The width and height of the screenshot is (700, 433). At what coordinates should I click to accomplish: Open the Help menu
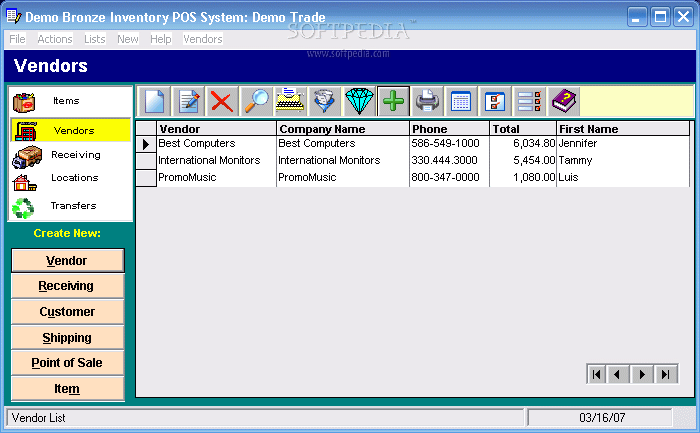coord(161,39)
